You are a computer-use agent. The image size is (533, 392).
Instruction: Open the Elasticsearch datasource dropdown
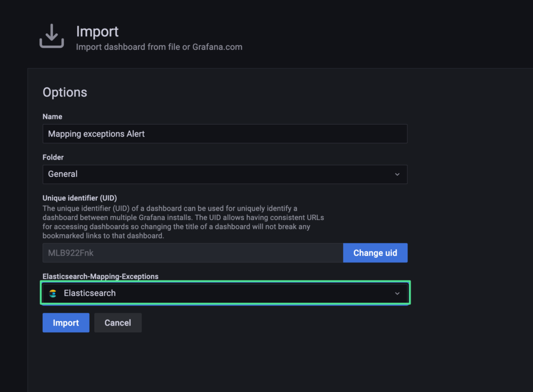(x=225, y=293)
